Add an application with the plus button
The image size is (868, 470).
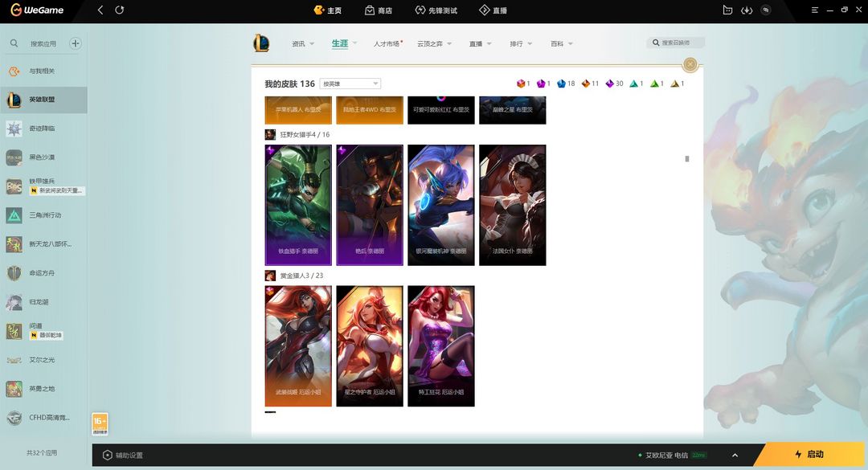[x=76, y=43]
